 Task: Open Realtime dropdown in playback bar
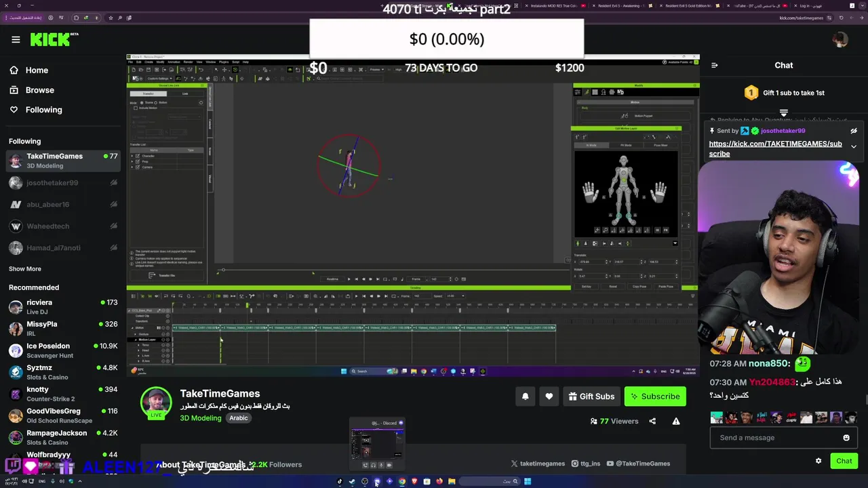332,279
